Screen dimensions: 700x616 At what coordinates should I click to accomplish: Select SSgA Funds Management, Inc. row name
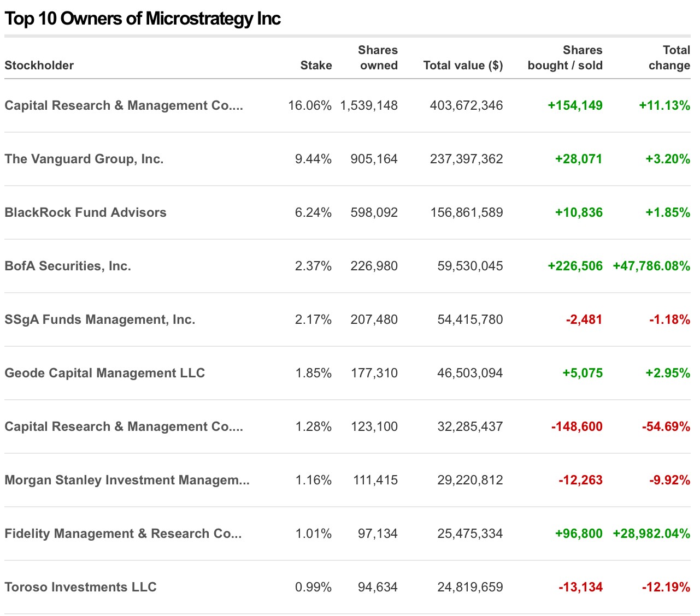[99, 319]
